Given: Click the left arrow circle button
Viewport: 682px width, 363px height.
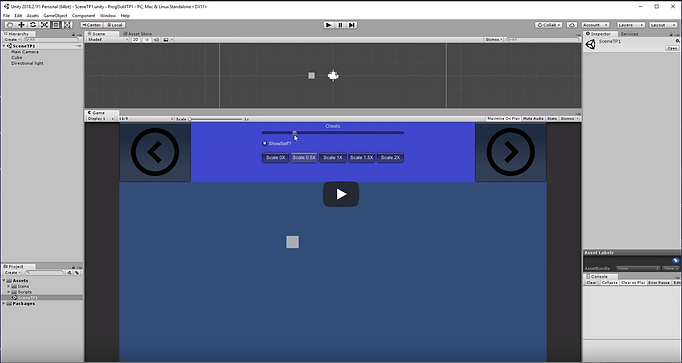Looking at the screenshot, I should coord(155,152).
